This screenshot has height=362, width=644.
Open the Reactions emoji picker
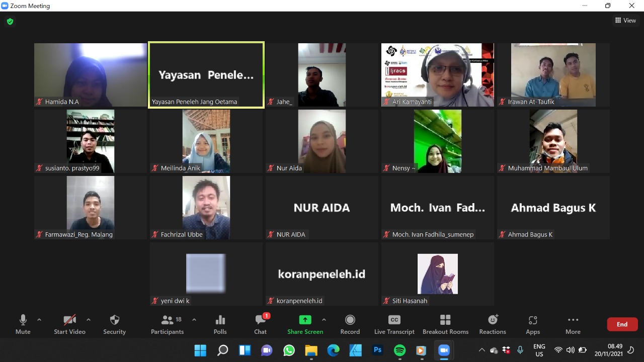point(493,324)
